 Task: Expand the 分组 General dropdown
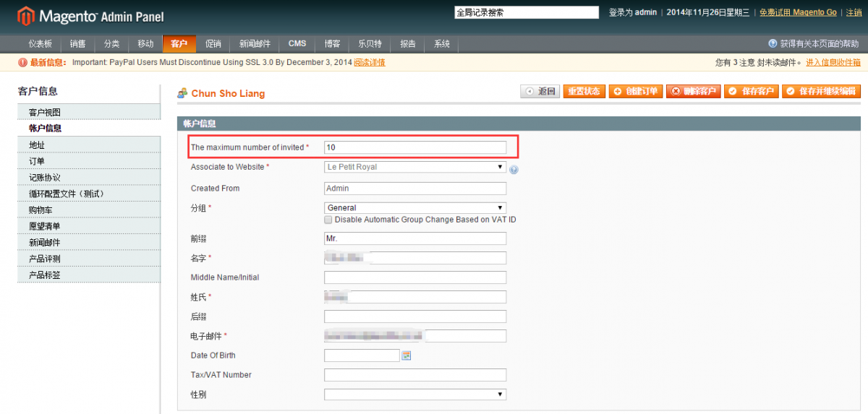pos(415,207)
